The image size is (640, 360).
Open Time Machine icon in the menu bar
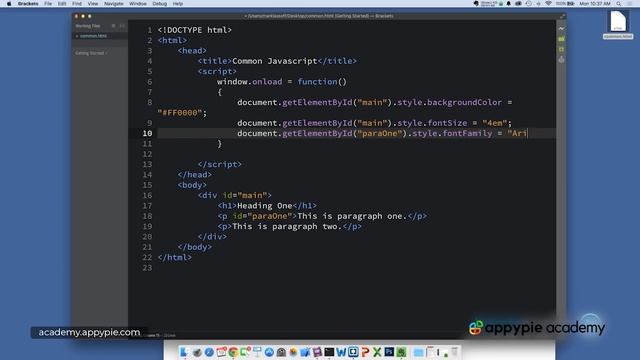tap(529, 4)
